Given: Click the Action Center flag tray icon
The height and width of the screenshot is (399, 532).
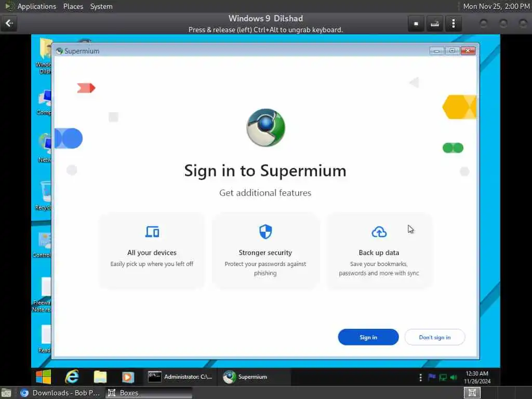Looking at the screenshot, I should [432, 377].
